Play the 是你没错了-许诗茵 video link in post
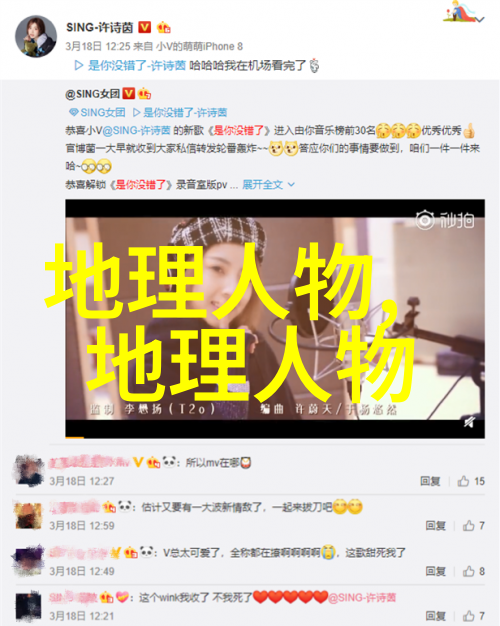The width and height of the screenshot is (500, 626). [130, 65]
